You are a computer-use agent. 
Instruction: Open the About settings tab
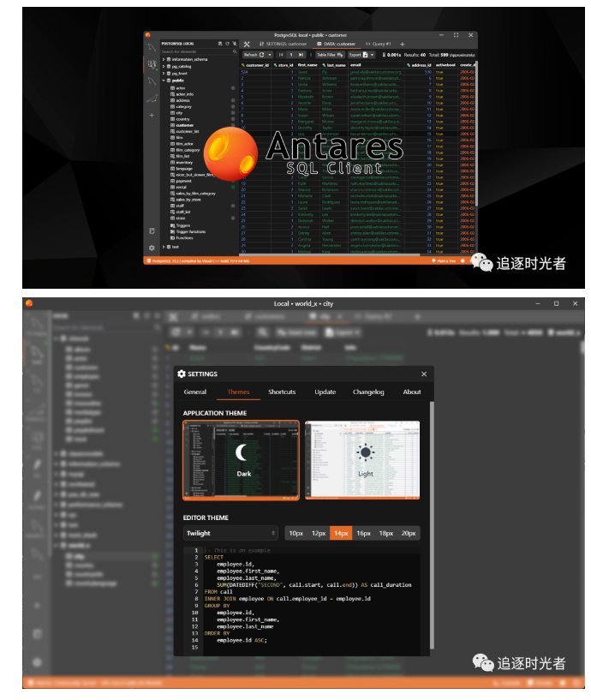pyautogui.click(x=411, y=392)
